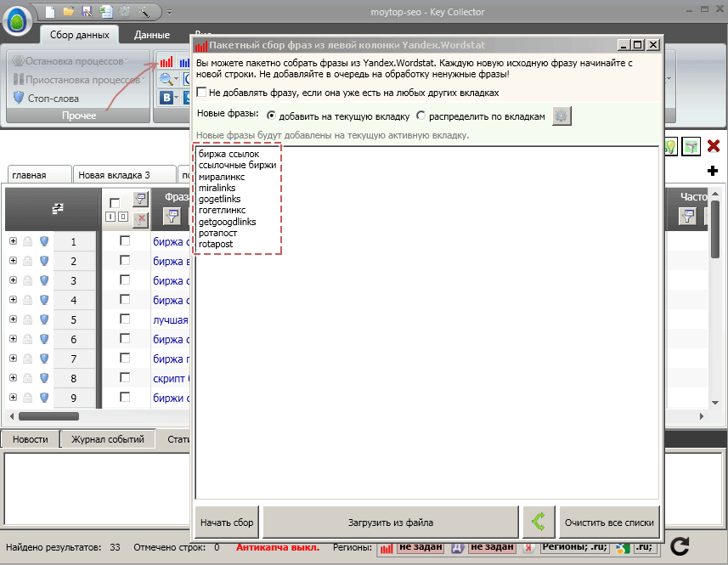This screenshot has width=728, height=565.
Task: Click the grouping icon in table header
Action: [57, 209]
